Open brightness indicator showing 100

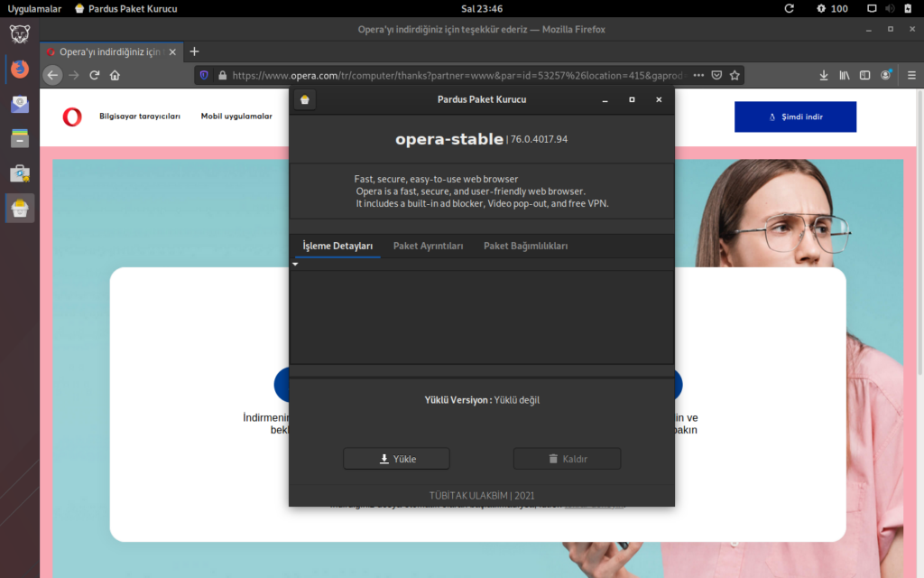832,8
